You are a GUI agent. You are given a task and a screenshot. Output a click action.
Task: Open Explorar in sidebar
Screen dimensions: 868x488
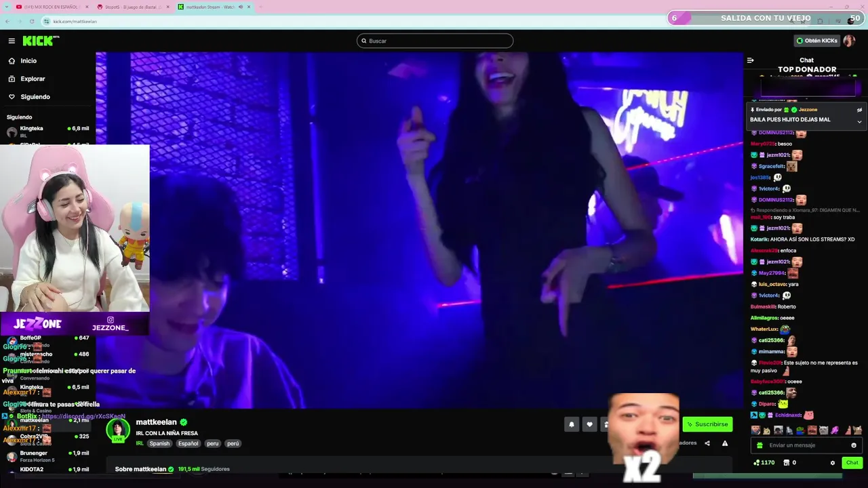[33, 79]
